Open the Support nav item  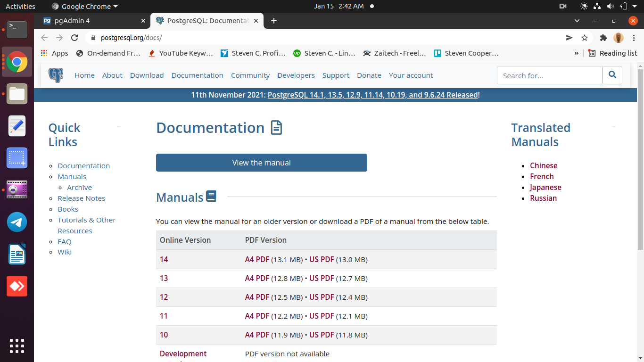click(x=336, y=75)
